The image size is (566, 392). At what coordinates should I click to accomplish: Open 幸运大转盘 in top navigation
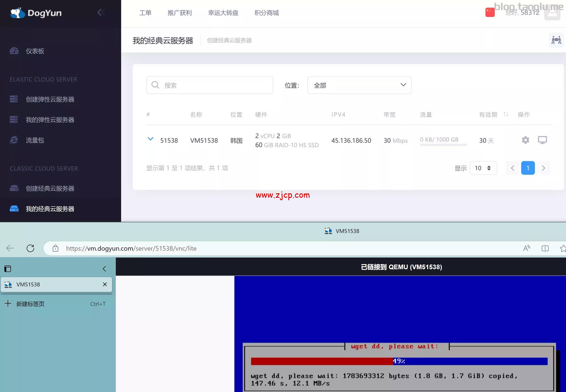click(x=223, y=13)
